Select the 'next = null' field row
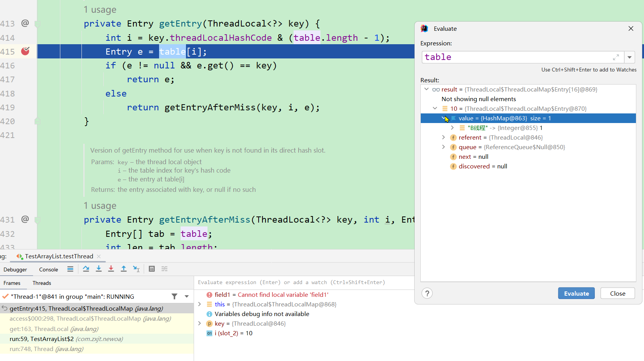This screenshot has height=361, width=644. click(x=528, y=156)
